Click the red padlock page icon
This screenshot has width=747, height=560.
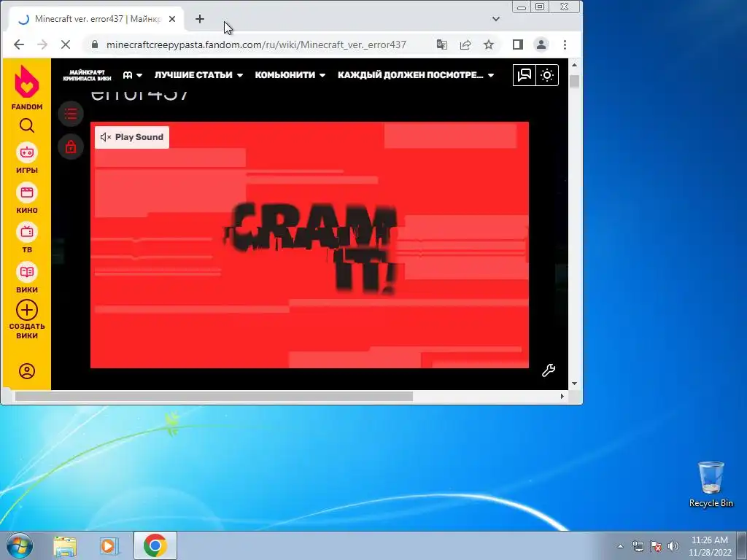click(71, 147)
